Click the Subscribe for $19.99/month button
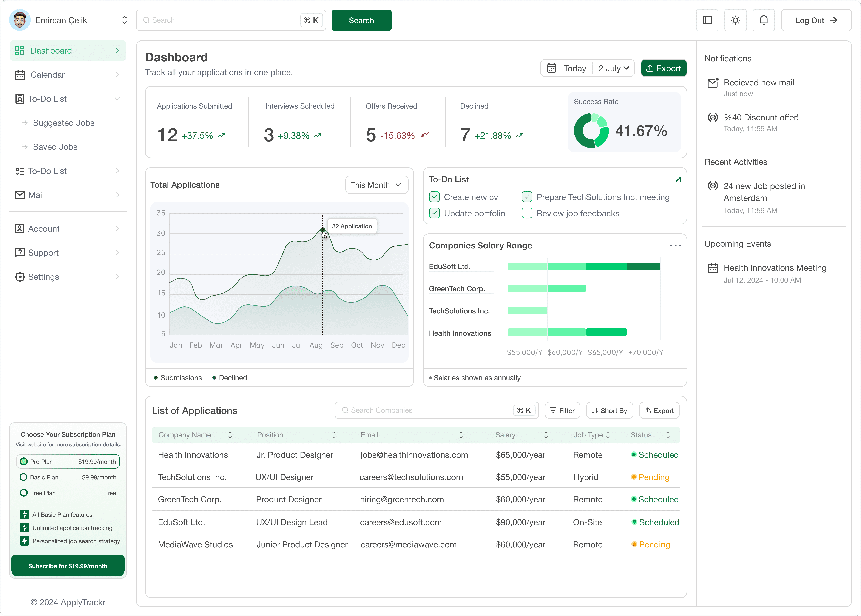The image size is (861, 616). click(x=68, y=566)
